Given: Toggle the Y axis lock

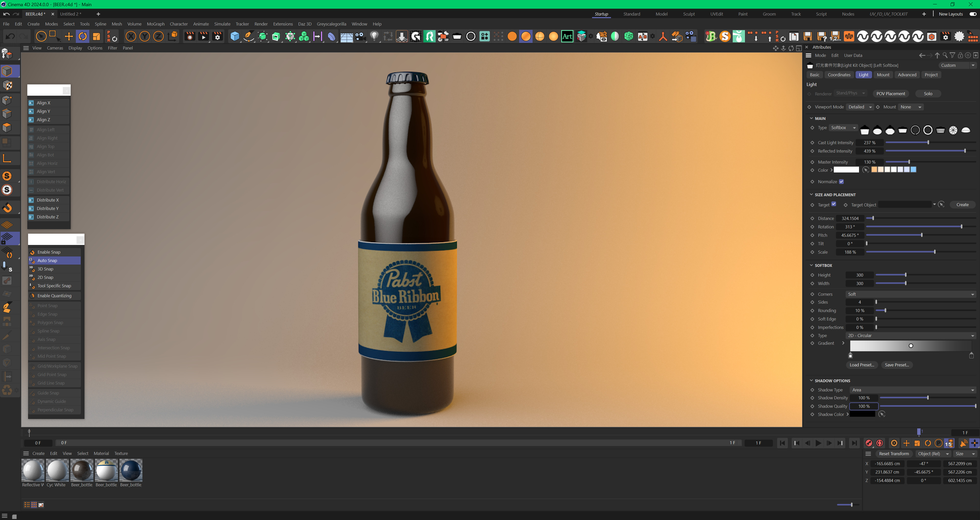Looking at the screenshot, I should (x=144, y=36).
